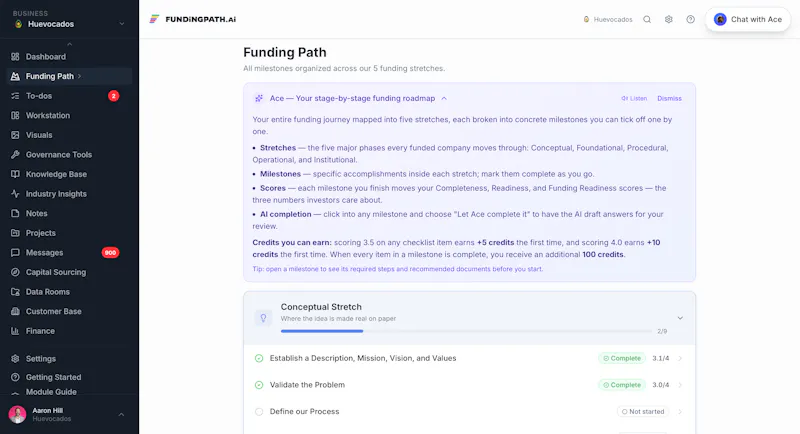Image resolution: width=800 pixels, height=434 pixels.
Task: Open Capital Sourcing section
Action: 69,272
